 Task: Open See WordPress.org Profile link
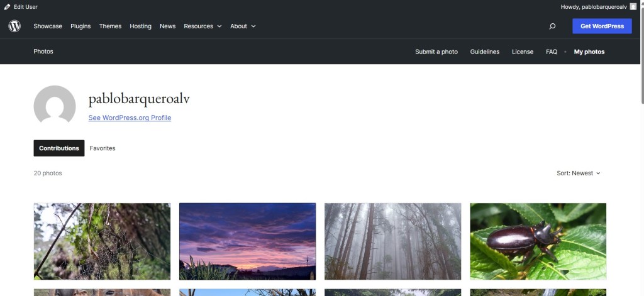click(x=130, y=118)
